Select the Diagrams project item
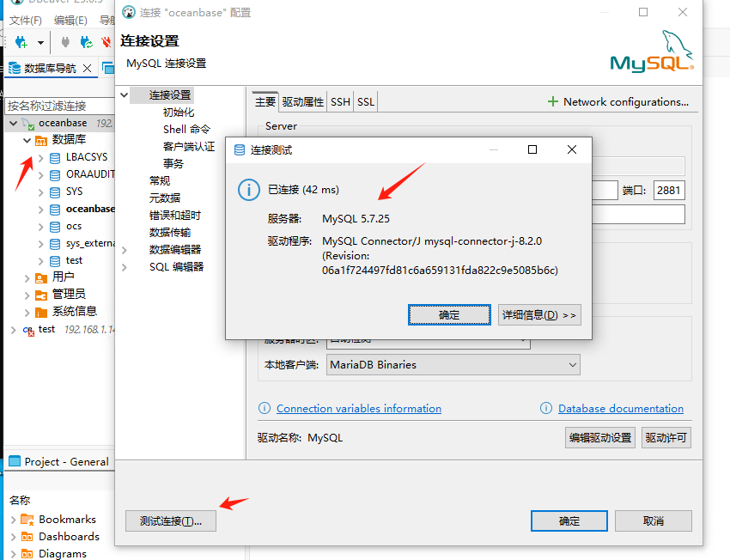This screenshot has width=730, height=560. (x=63, y=554)
